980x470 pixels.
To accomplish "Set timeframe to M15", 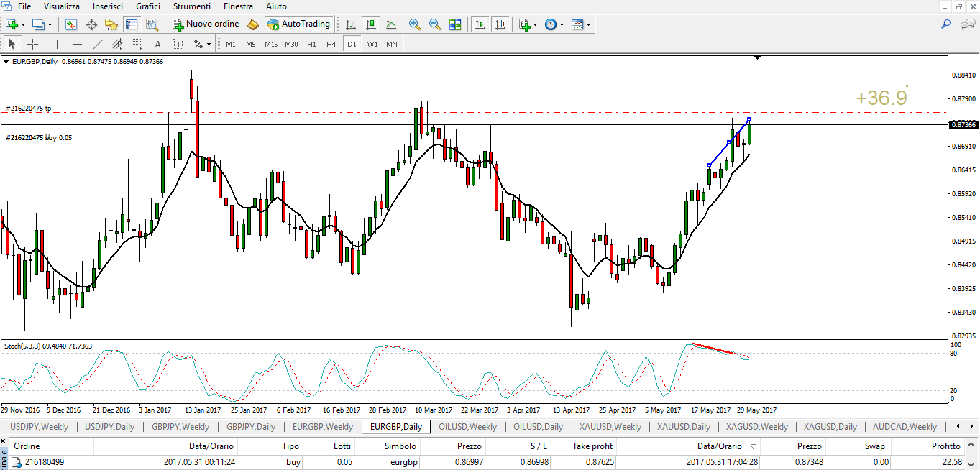I will pyautogui.click(x=271, y=44).
